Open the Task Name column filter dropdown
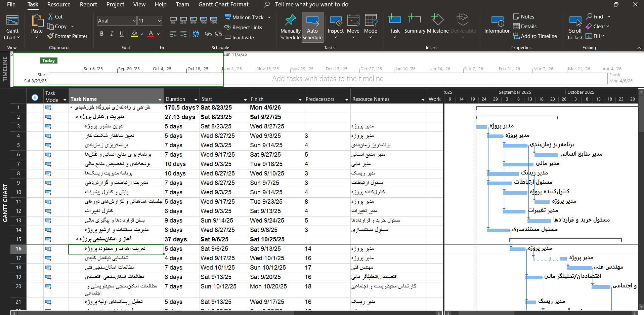The image size is (644, 315). click(x=160, y=100)
